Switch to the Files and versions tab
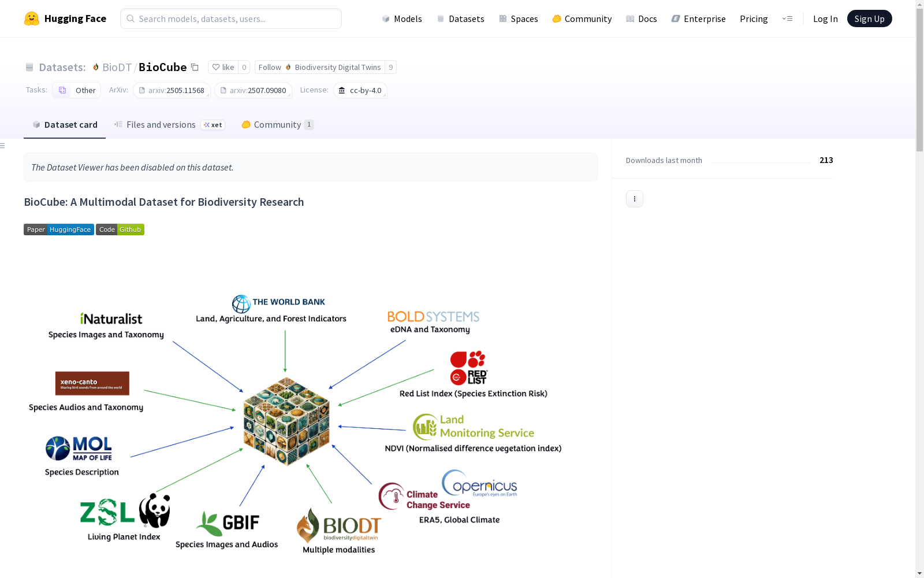924x578 pixels. coord(169,125)
